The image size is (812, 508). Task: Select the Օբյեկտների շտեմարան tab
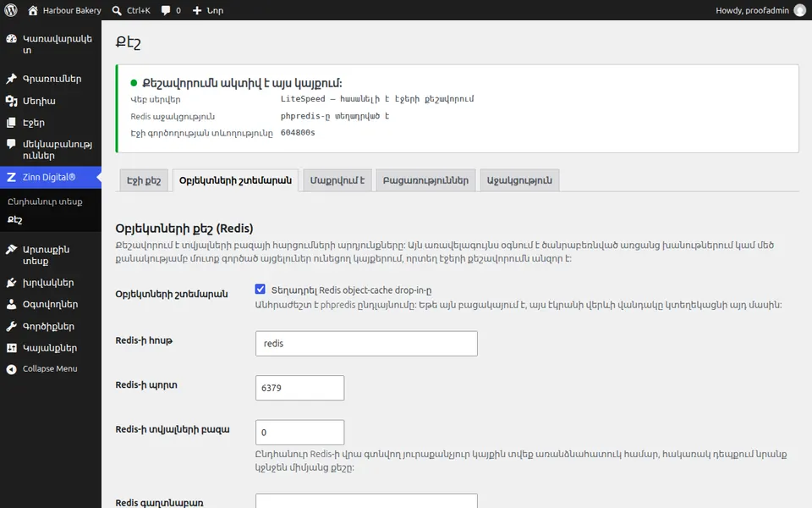tap(235, 180)
